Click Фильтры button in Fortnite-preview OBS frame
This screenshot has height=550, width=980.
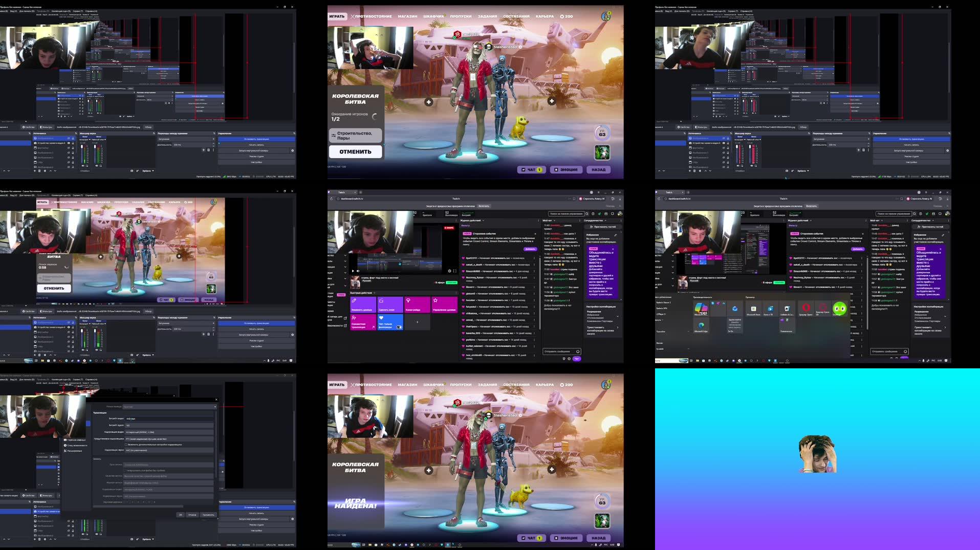tap(46, 311)
